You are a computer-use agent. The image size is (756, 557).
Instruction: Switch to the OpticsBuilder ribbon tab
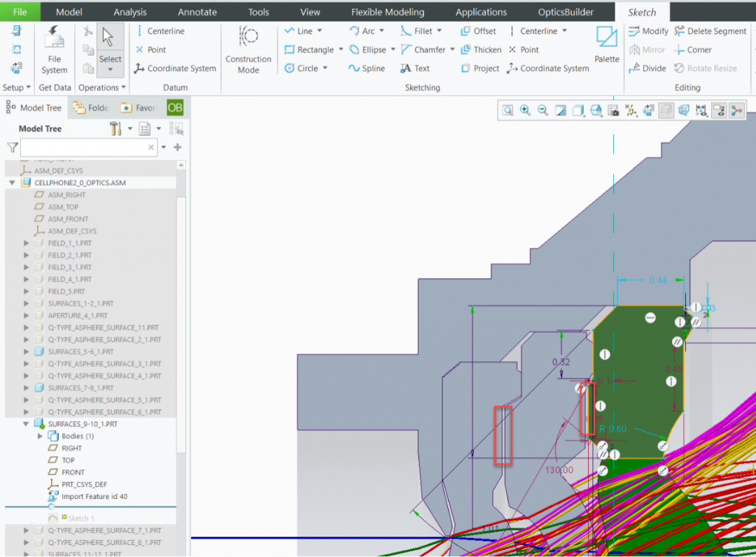point(565,12)
